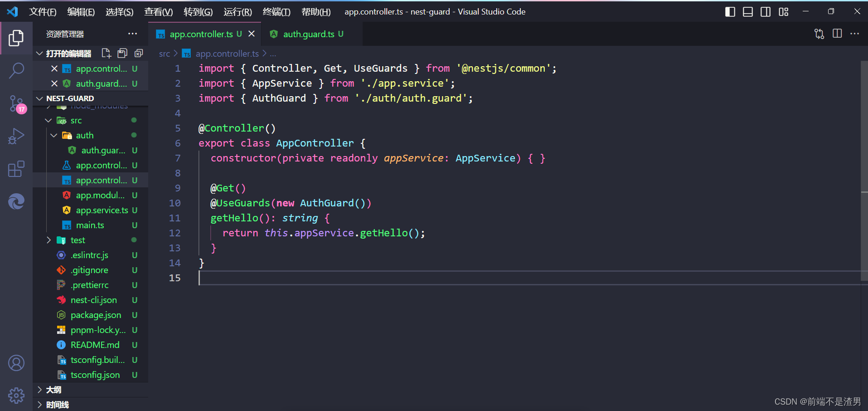
Task: Open the 运行(R) menu
Action: (x=237, y=12)
